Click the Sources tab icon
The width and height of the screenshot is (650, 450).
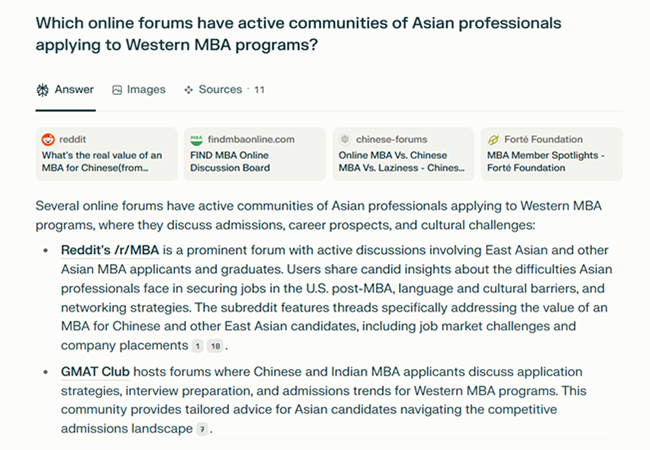[x=188, y=90]
